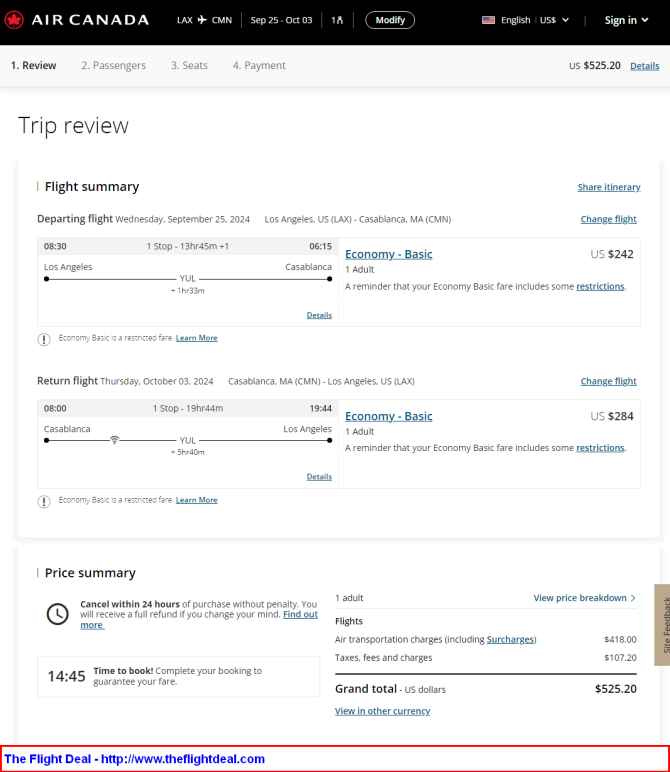This screenshot has width=670, height=772.
Task: Click the 08:30 departure time
Action: point(55,246)
